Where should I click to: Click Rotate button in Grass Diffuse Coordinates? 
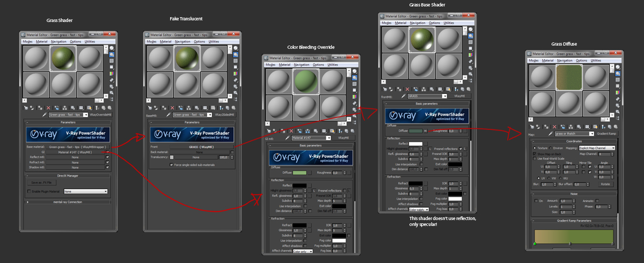click(605, 184)
